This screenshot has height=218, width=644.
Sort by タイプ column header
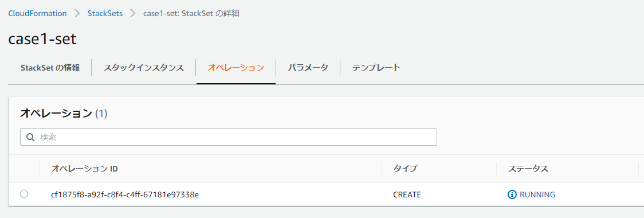[x=406, y=169]
